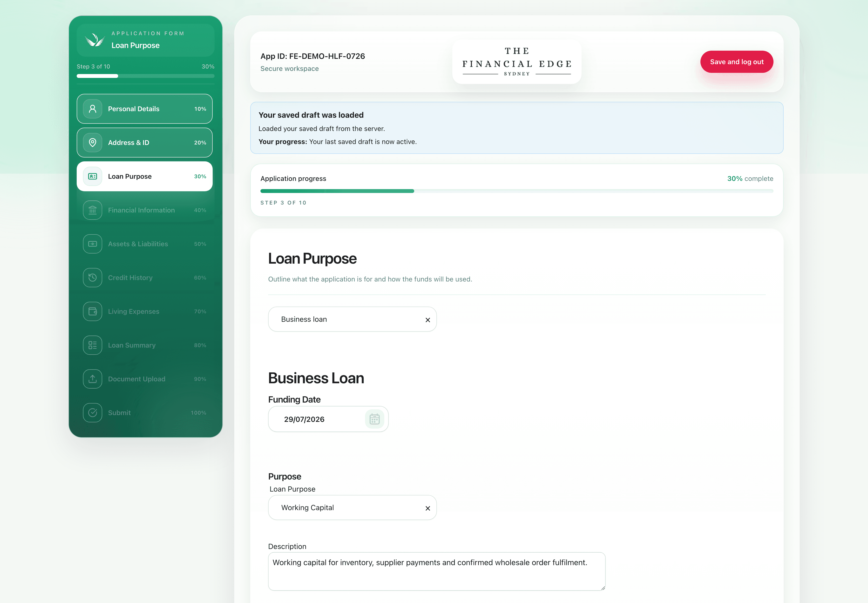Viewport: 868px width, 603px height.
Task: Click the '30% complete' text
Action: (750, 178)
